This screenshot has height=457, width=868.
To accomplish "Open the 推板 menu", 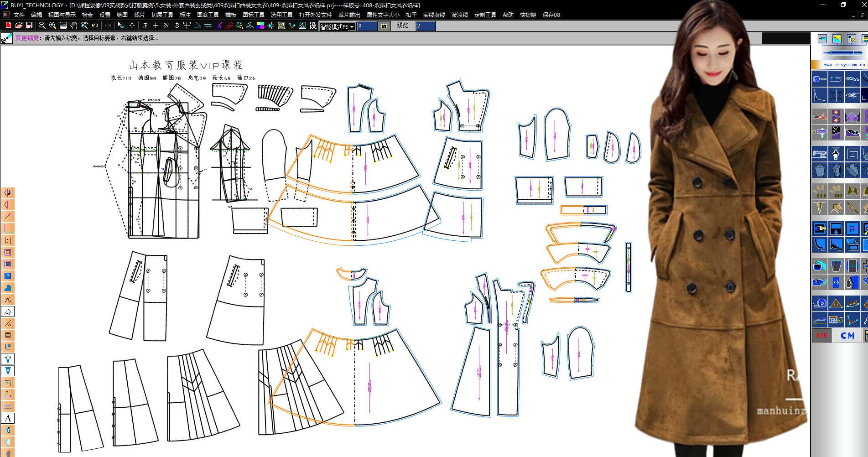I will point(231,15).
